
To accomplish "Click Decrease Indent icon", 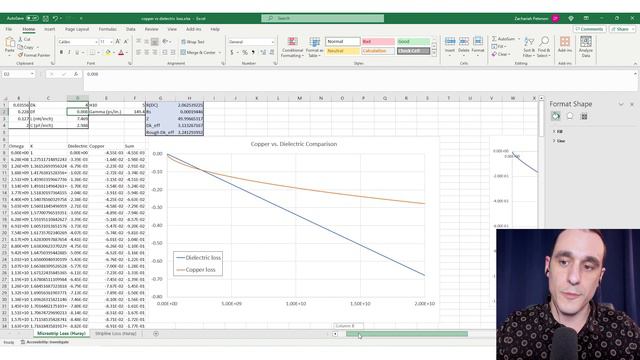I will pyautogui.click(x=165, y=52).
